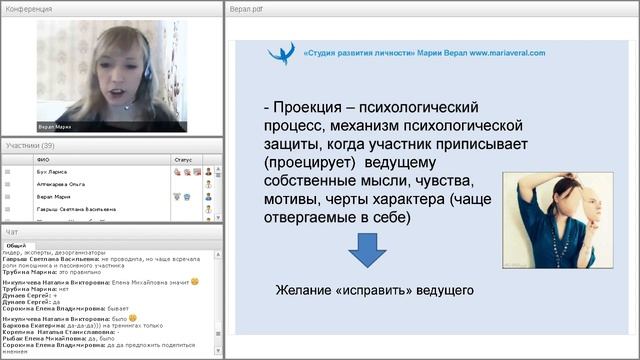Screen dimensions: 640x360
Task: Click the chat scrollbar thumb
Action: [218, 334]
